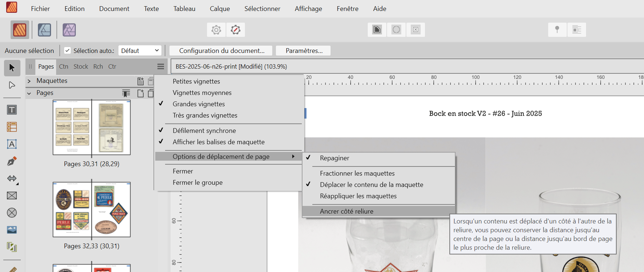Select the Pen tool

tap(12, 161)
